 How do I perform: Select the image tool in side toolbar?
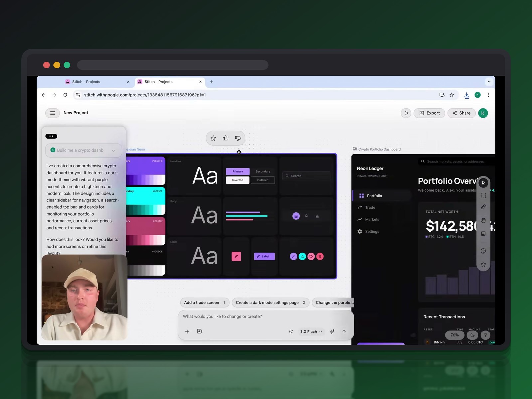tap(483, 234)
